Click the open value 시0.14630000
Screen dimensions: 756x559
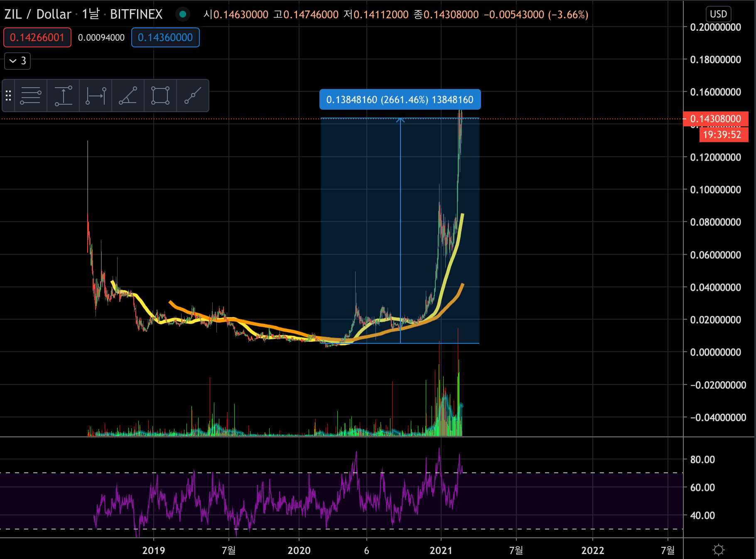[x=236, y=15]
